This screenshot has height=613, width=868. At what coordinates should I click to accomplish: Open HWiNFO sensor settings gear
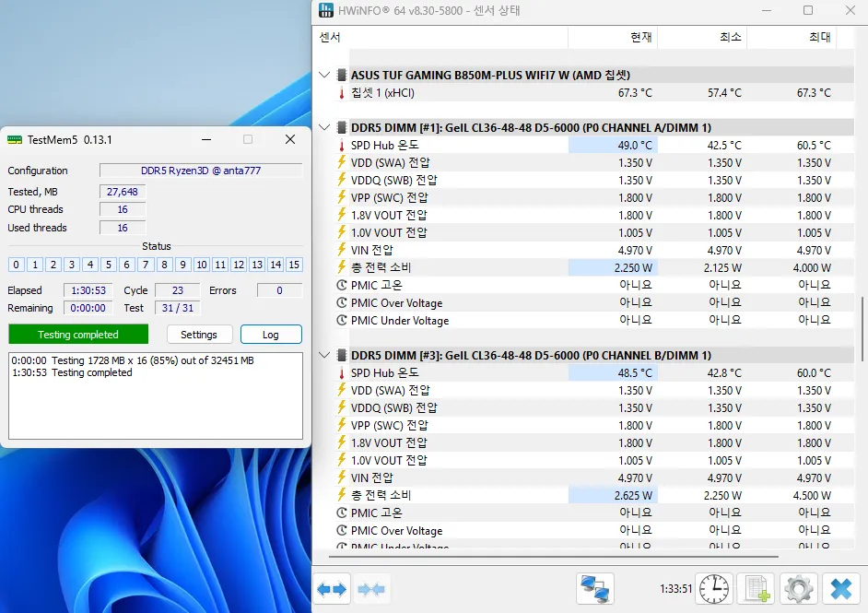point(799,589)
